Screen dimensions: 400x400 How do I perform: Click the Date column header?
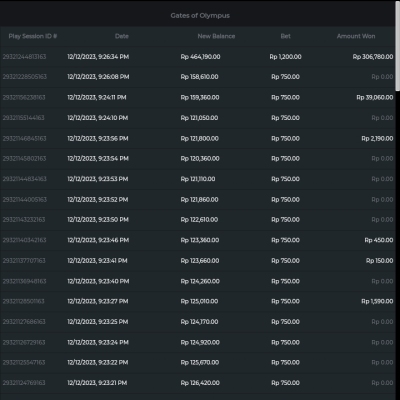pos(122,36)
